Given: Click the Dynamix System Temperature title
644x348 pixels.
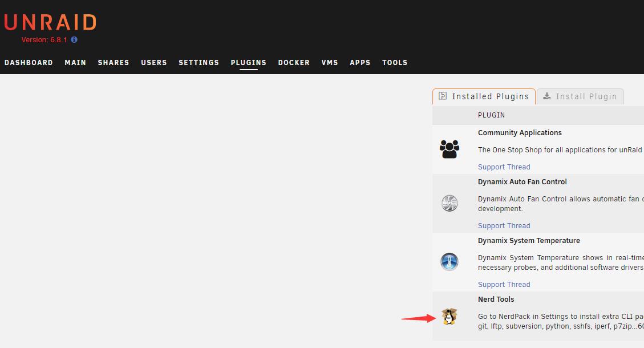Looking at the screenshot, I should point(529,240).
